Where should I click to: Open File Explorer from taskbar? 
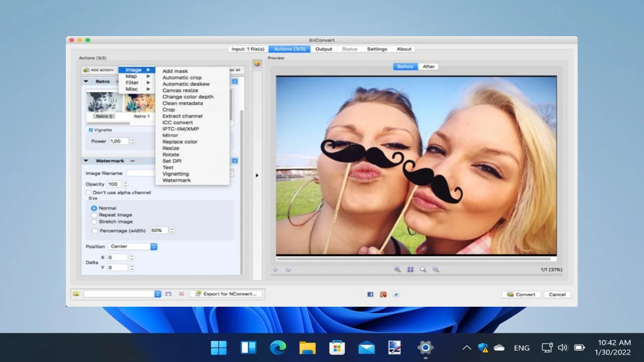(307, 347)
